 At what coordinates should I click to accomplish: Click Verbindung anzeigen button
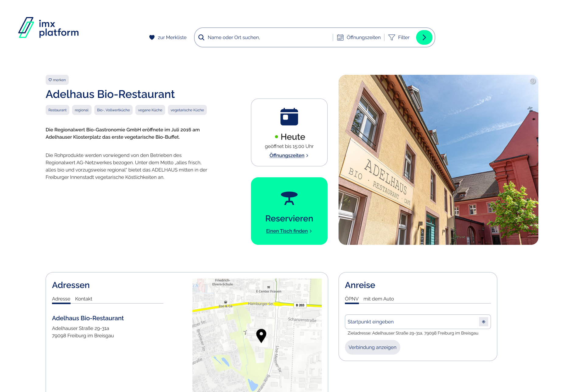pos(373,347)
